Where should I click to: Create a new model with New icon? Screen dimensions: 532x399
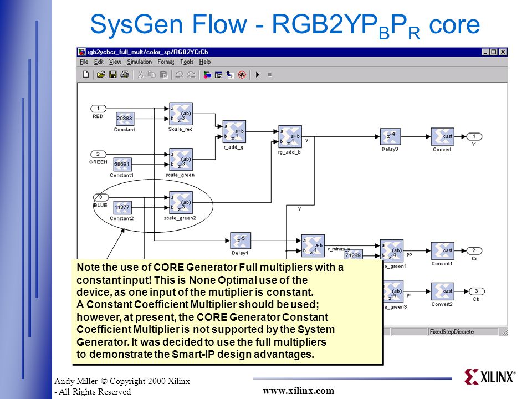[x=86, y=74]
